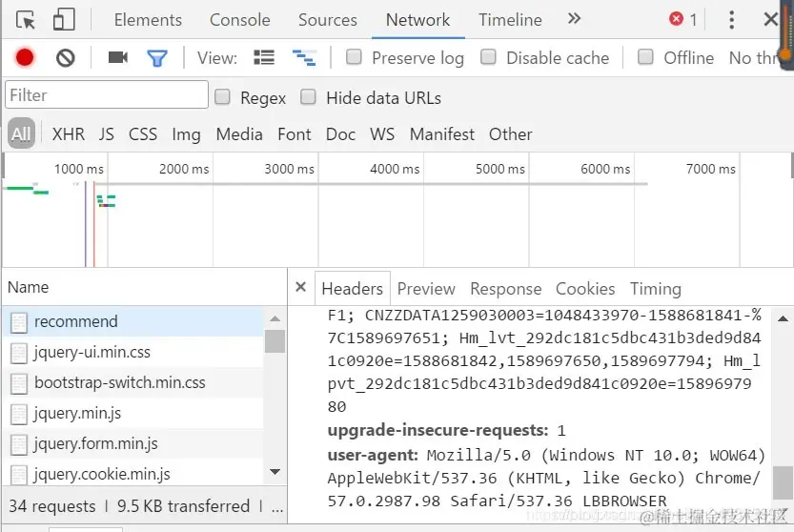Click the Filter text input field

107,94
